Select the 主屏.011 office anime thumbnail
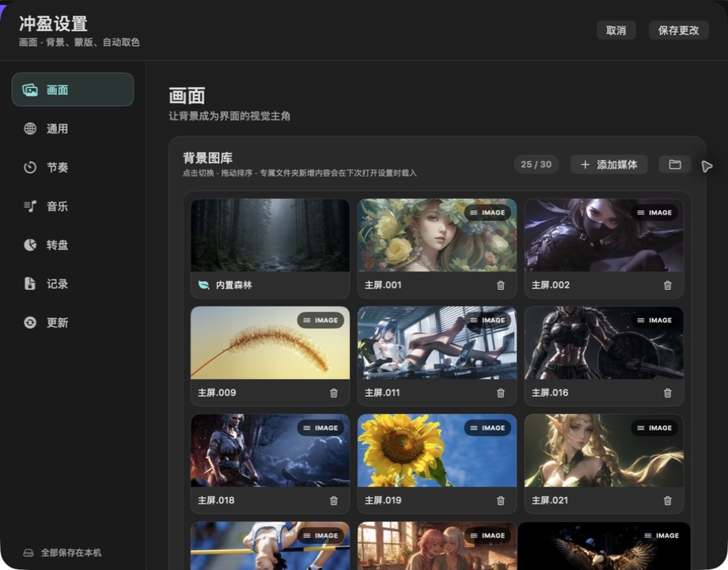 [x=437, y=343]
